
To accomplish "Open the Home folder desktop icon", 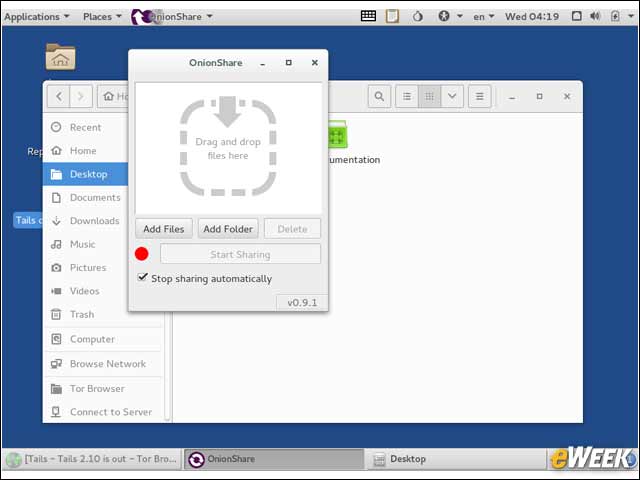I will click(60, 56).
